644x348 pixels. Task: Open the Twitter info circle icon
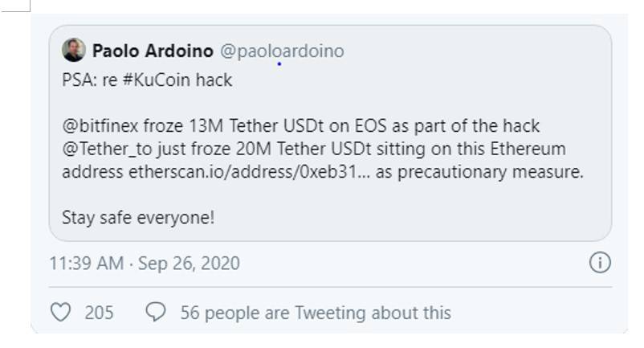(600, 263)
